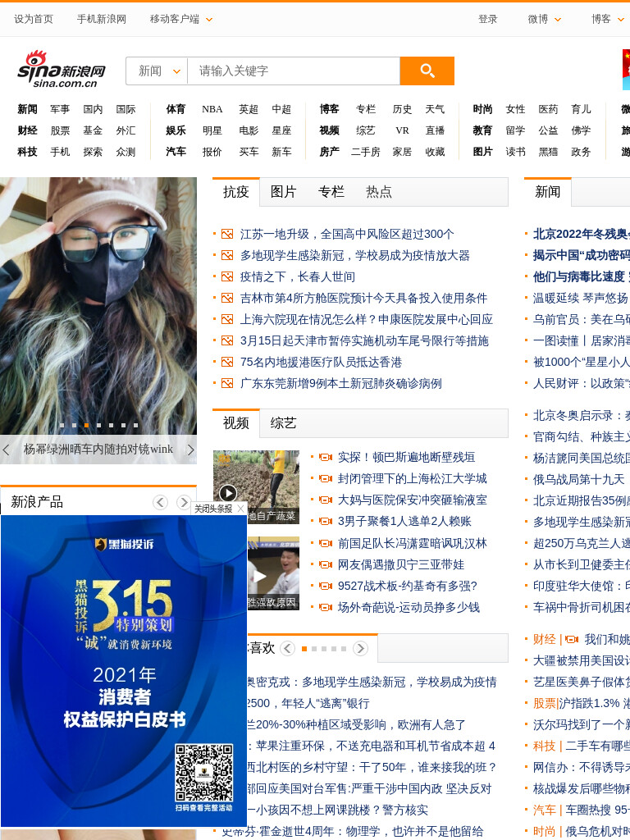Open headline 3月15日起天津市暂停实施机动车尾号限行
Image resolution: width=630 pixels, height=840 pixels.
(364, 340)
